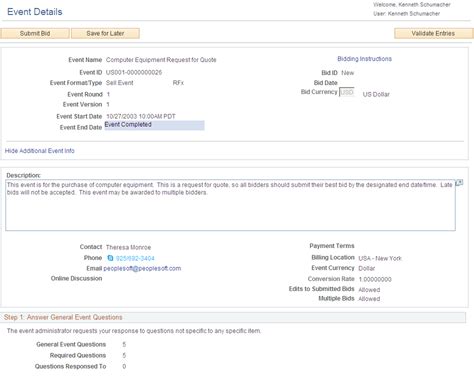
Task: Click Welcome, Kenneth Schumacher text
Action: coord(412,5)
